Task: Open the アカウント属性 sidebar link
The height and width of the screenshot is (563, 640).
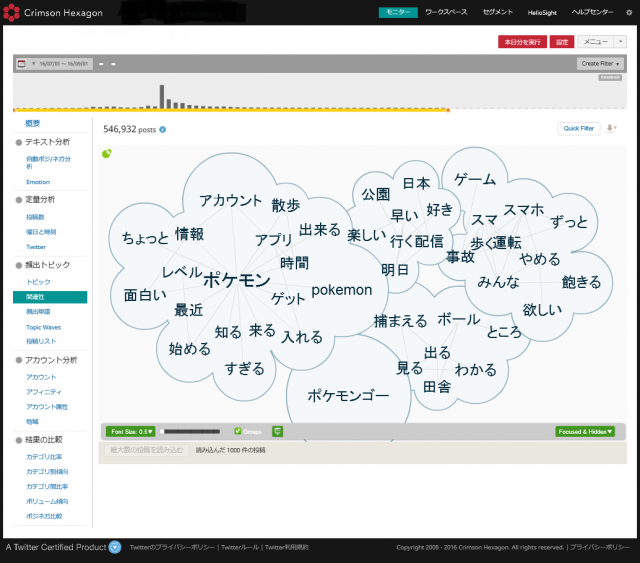Action: pyautogui.click(x=47, y=407)
